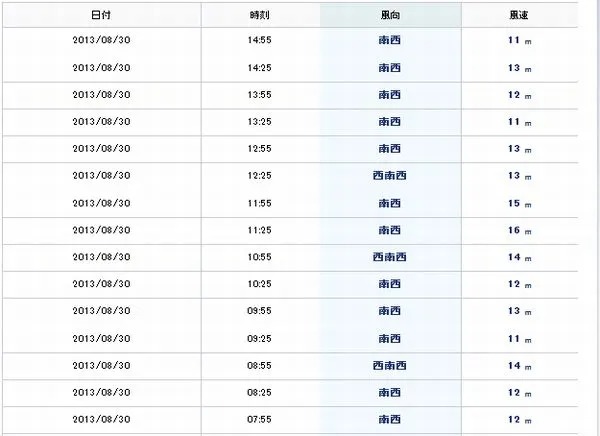Click the 南西 direction at 10:25

[x=390, y=284]
